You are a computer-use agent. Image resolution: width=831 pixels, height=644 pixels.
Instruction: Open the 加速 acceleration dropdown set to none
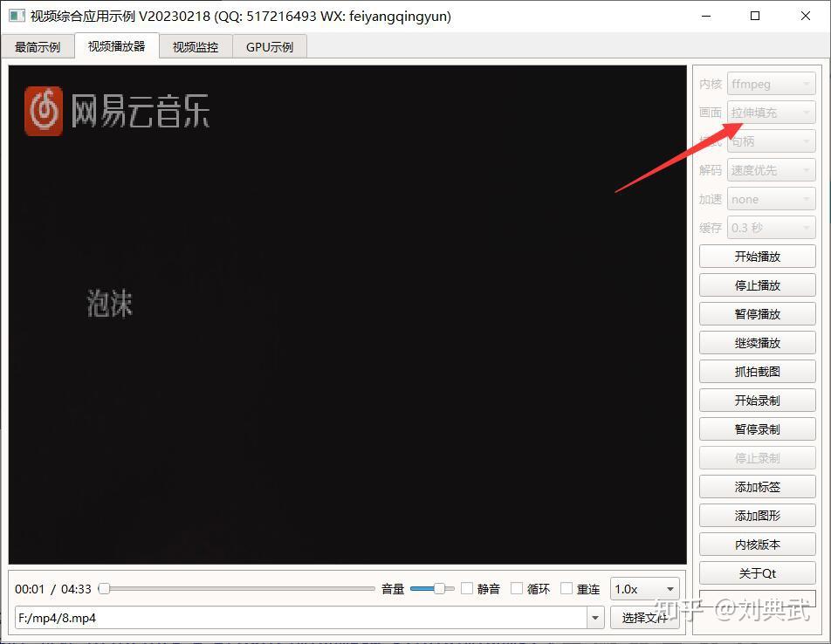[x=771, y=198]
